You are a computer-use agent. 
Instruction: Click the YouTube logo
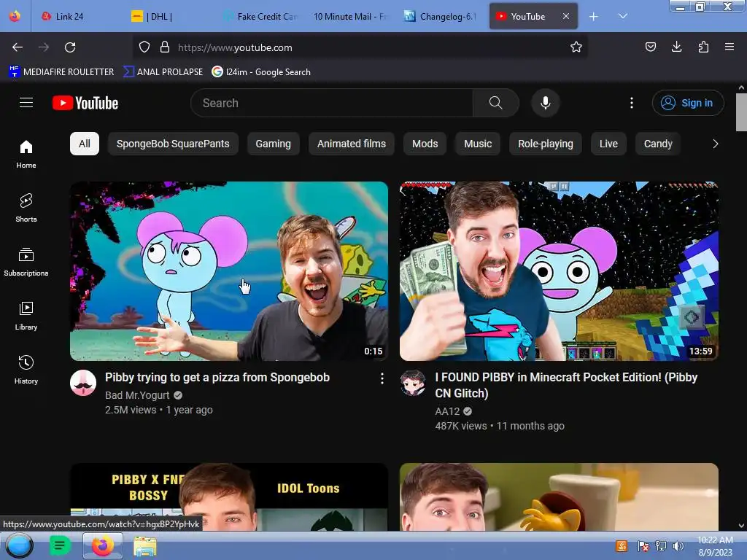pyautogui.click(x=85, y=103)
